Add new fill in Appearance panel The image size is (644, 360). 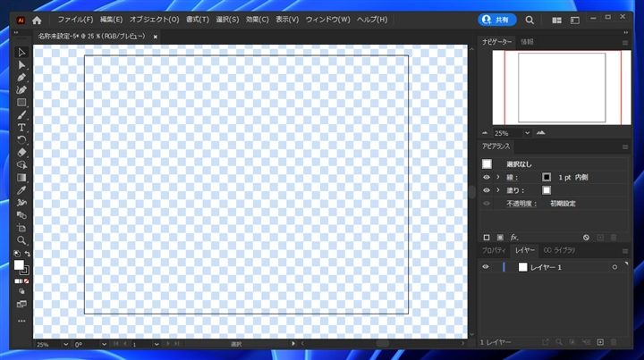coord(500,238)
